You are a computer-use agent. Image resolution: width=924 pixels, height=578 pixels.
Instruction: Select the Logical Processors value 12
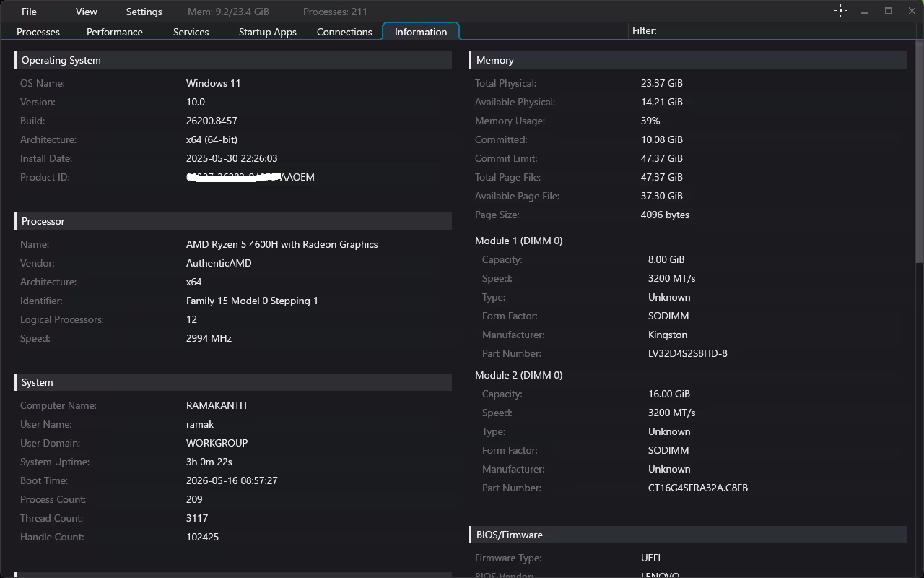(191, 319)
